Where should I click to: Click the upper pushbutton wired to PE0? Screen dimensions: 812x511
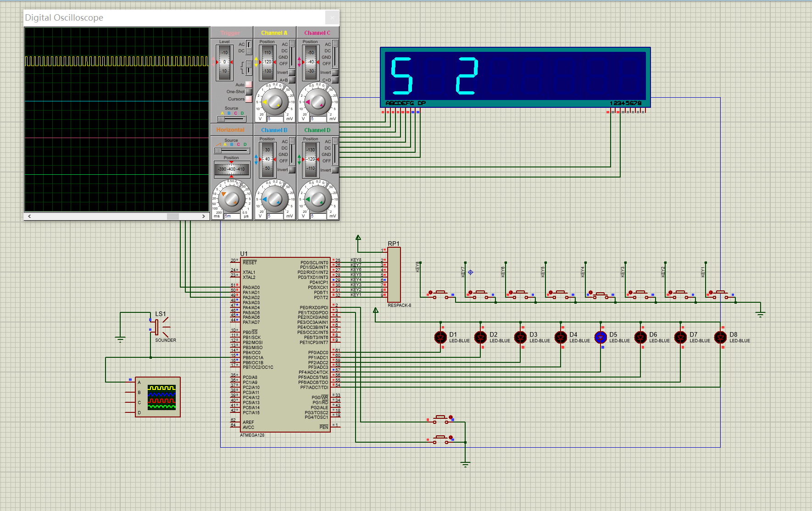coord(440,419)
